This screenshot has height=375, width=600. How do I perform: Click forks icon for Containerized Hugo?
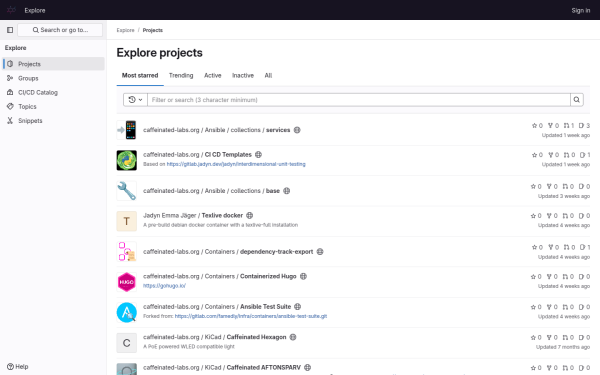tap(549, 277)
